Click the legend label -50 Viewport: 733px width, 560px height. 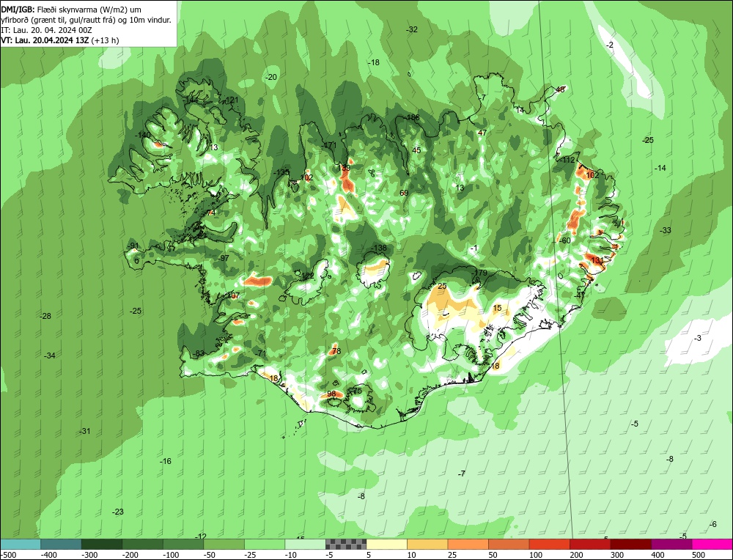[210, 555]
